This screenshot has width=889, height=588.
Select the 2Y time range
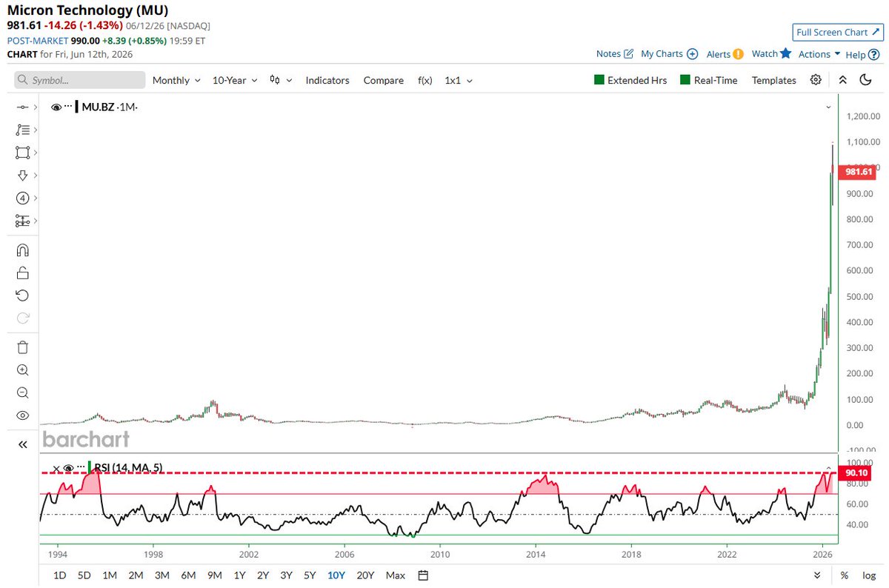263,575
